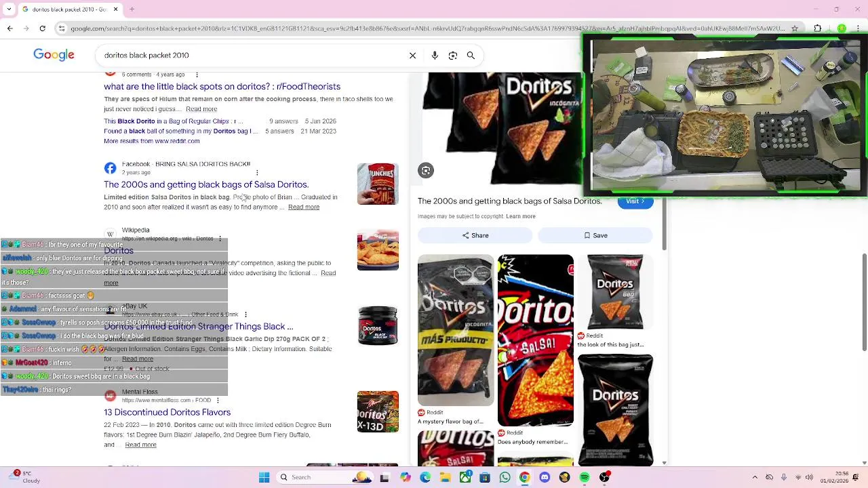Open a new browser tab
Screen dimensions: 868x488
(132, 9)
